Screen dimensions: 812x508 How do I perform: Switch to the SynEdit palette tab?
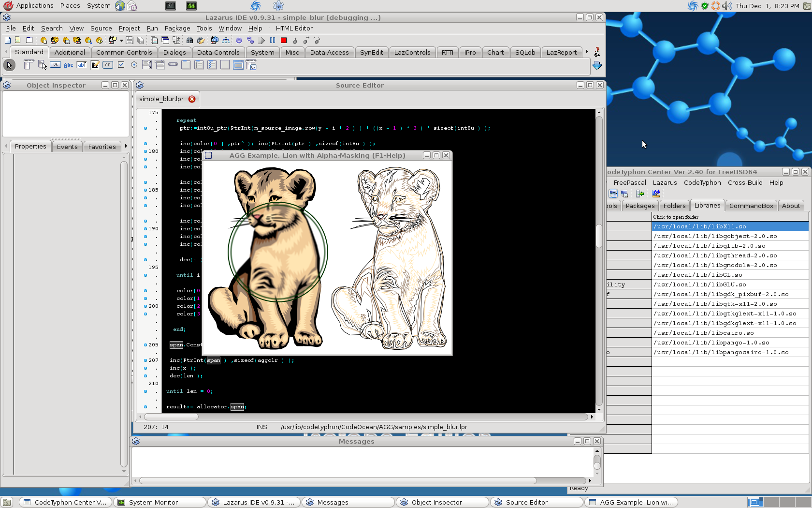[x=371, y=52]
